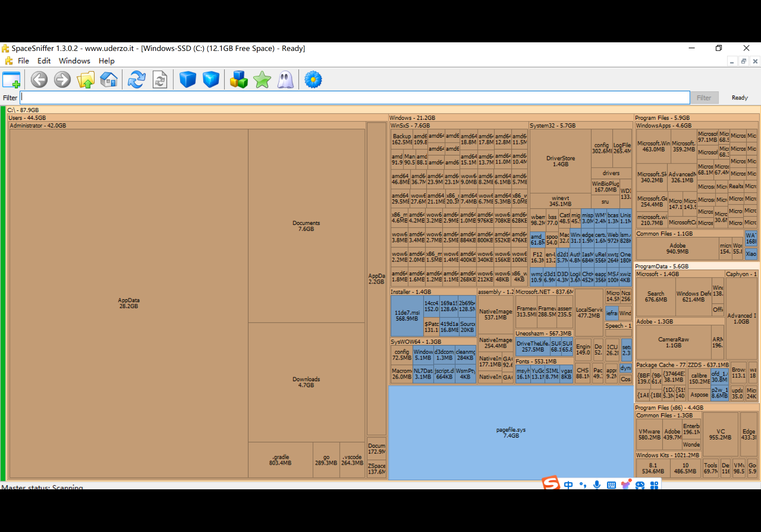Open the Windows menu
The image size is (761, 532).
point(74,61)
